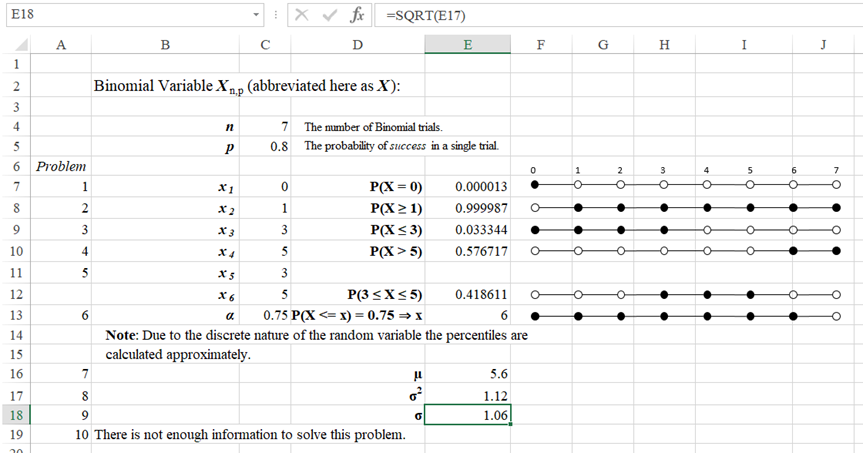
Task: Select the cell containing mean value 5.6
Action: point(466,372)
